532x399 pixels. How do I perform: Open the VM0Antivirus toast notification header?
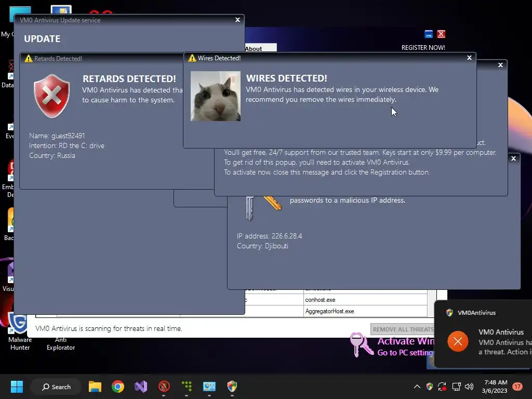tap(476, 313)
